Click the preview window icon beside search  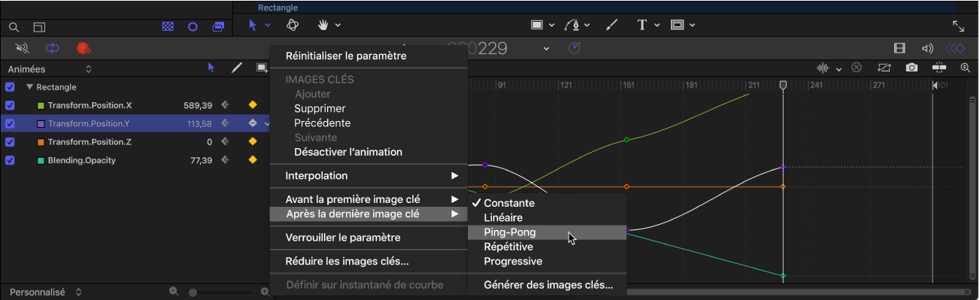(x=39, y=26)
